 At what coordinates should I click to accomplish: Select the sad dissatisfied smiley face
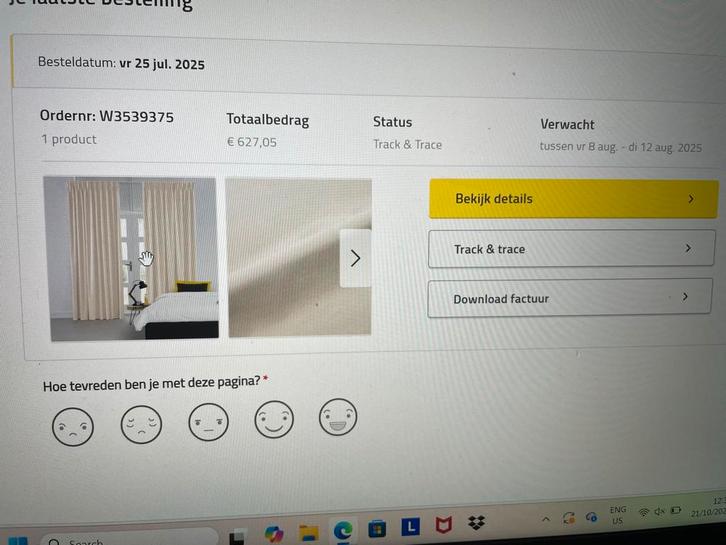click(x=141, y=424)
